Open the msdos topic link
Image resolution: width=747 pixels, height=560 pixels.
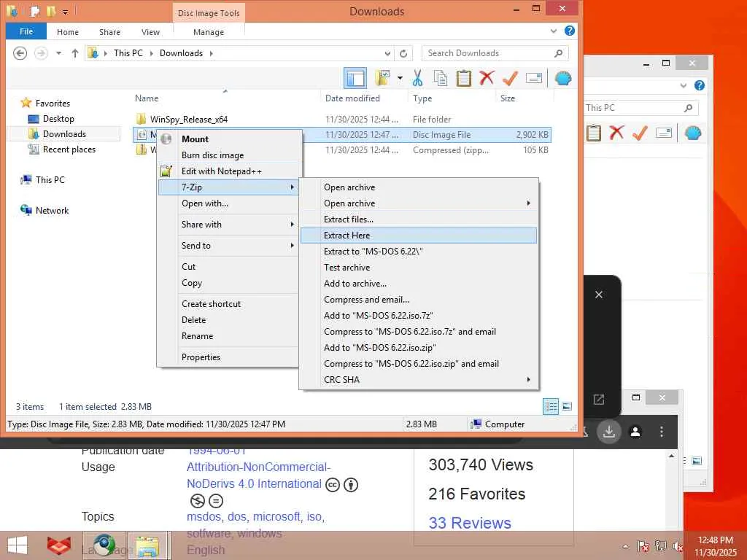[204, 517]
